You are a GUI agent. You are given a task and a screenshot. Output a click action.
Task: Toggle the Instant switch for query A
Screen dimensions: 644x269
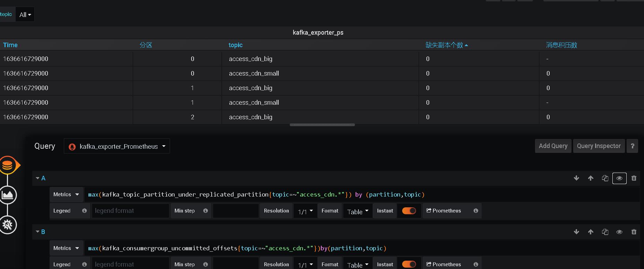point(409,211)
